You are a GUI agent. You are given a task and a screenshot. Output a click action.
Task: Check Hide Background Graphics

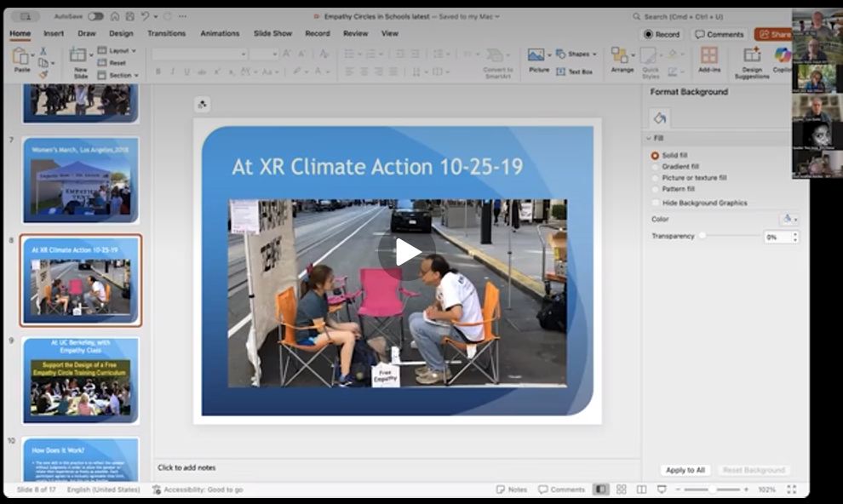[655, 203]
